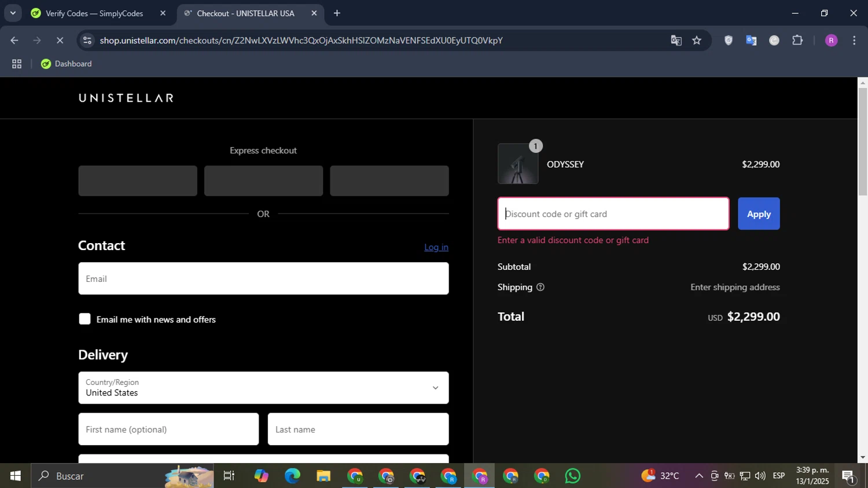Screen dimensions: 868x488
Task: Go back to the previous page
Action: (x=14, y=41)
